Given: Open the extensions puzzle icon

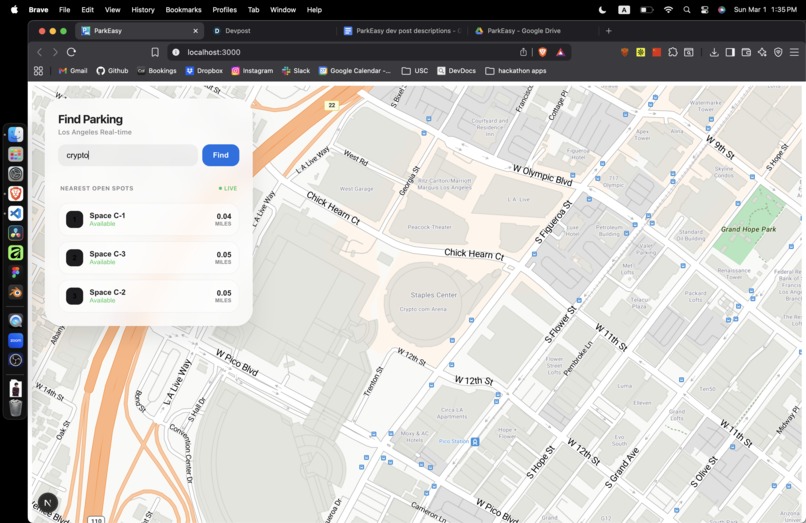Looking at the screenshot, I should (673, 52).
